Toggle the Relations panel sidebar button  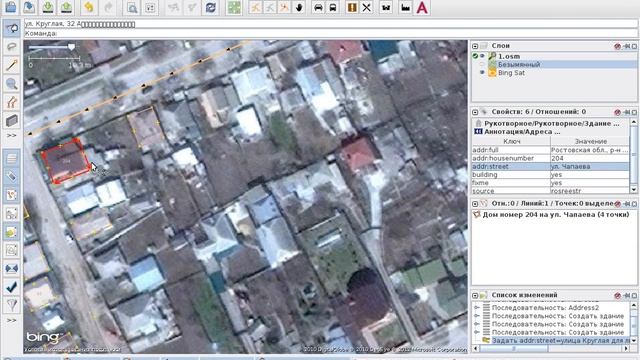(12, 213)
